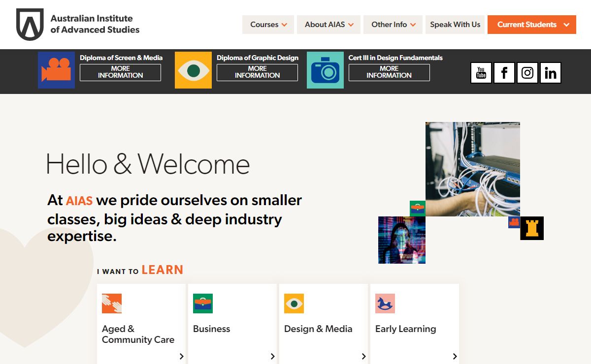
Task: Click the Early Learning rocking horse icon
Action: [385, 303]
